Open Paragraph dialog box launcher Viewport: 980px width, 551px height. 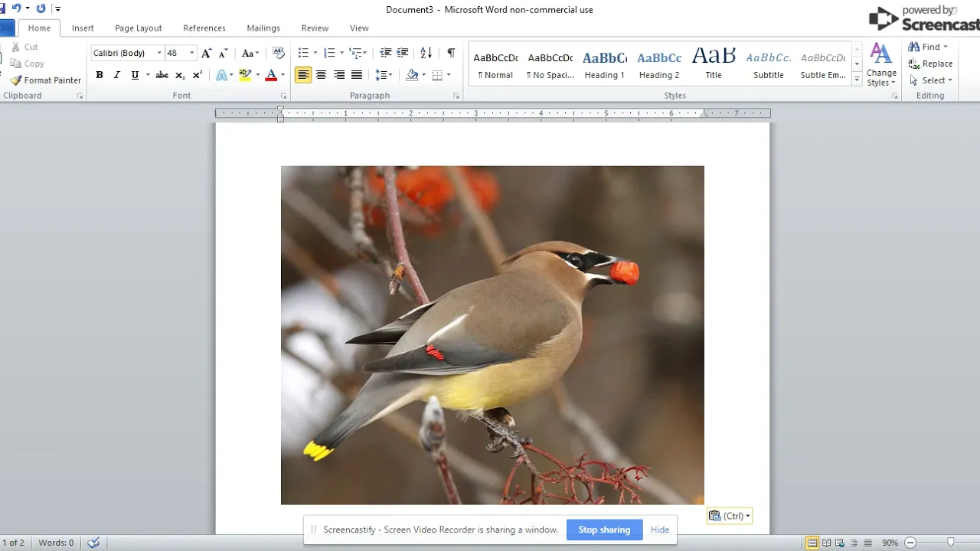click(x=456, y=96)
